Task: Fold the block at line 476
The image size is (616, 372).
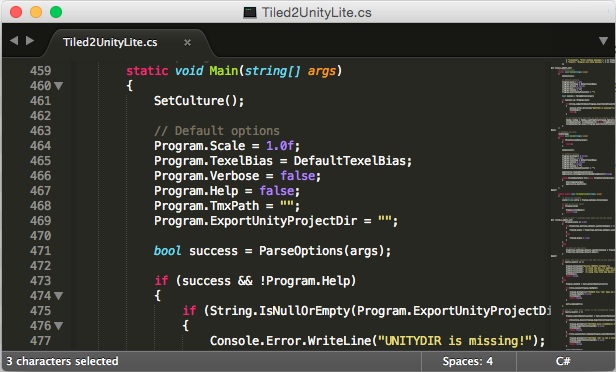Action: [x=59, y=326]
